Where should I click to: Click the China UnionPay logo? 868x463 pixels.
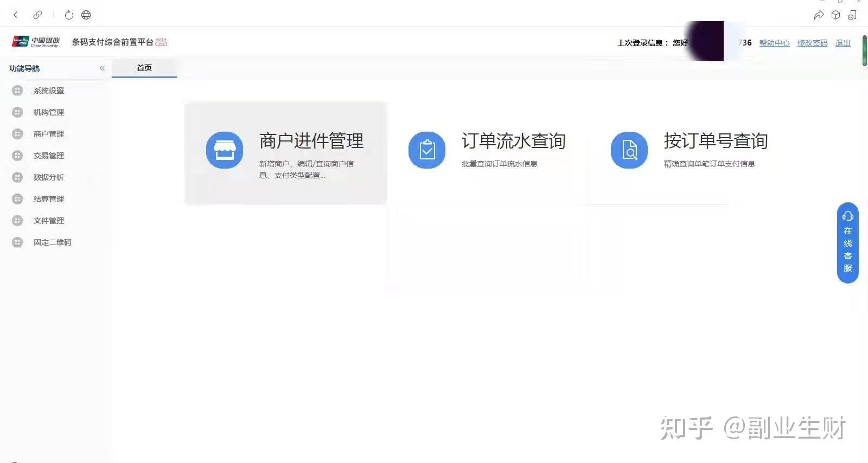pos(36,42)
